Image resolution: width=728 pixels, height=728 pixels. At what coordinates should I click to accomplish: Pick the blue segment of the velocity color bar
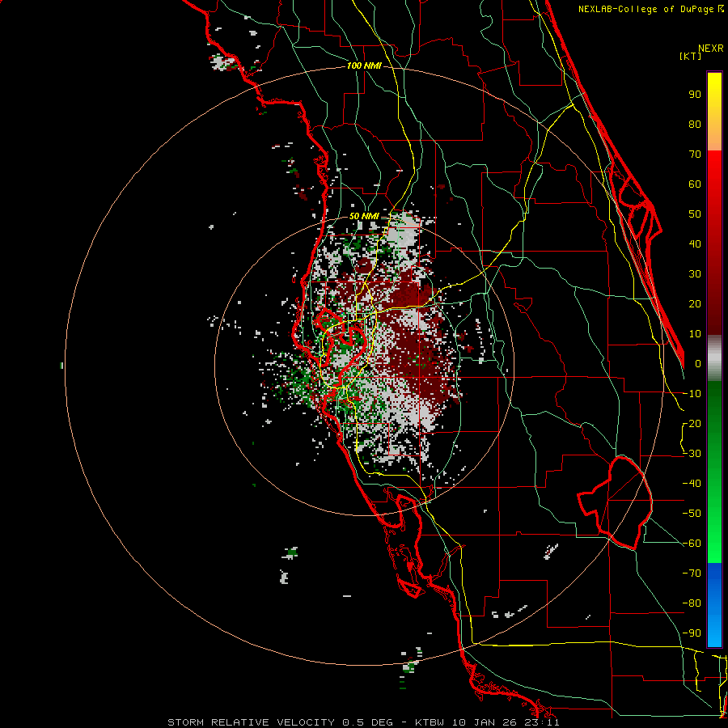[x=714, y=605]
